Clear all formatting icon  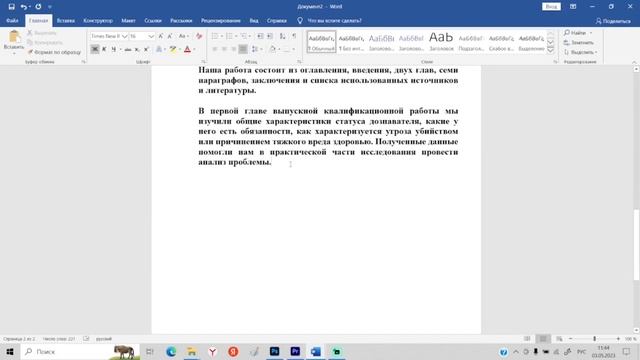(199, 36)
